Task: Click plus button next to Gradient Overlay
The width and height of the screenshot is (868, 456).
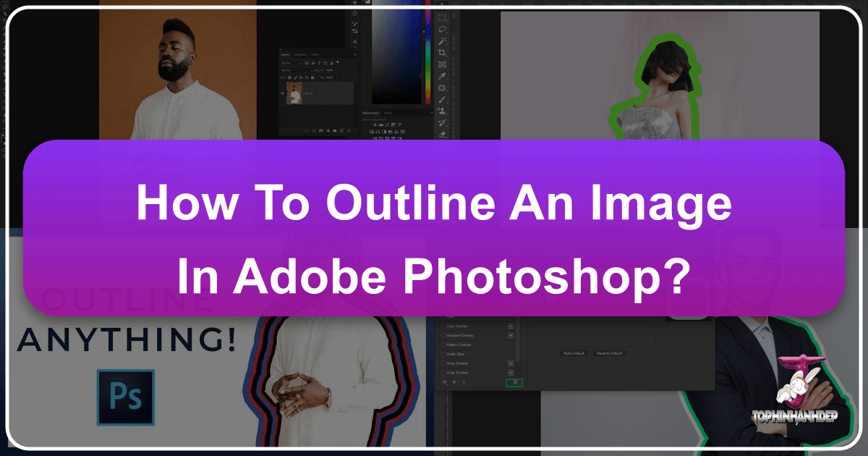Action: point(511,335)
